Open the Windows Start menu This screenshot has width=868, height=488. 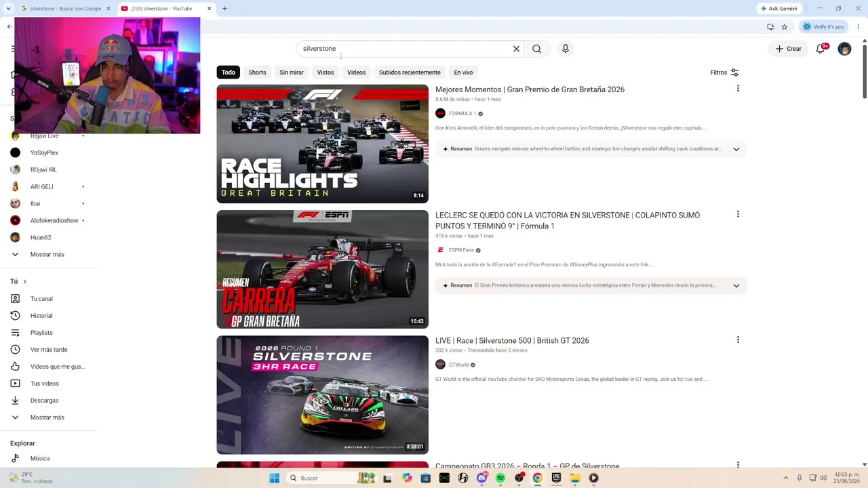tap(274, 478)
